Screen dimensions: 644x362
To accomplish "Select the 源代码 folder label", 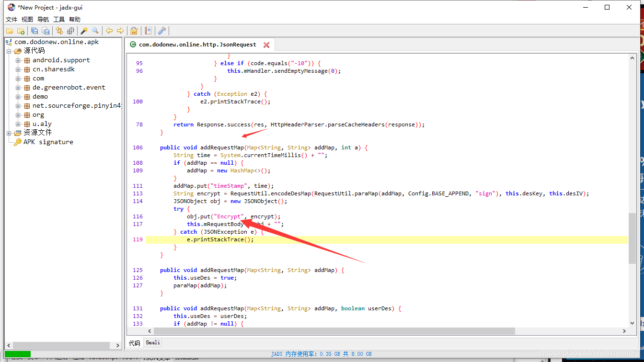I will 34,51.
